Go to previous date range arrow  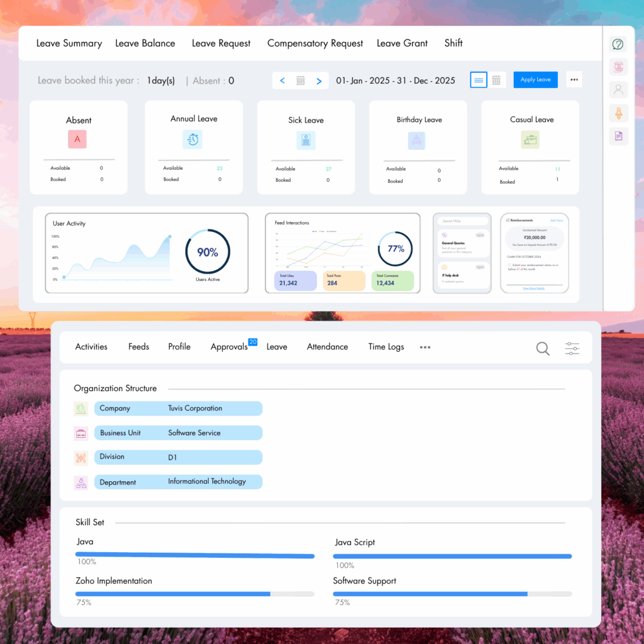[282, 80]
